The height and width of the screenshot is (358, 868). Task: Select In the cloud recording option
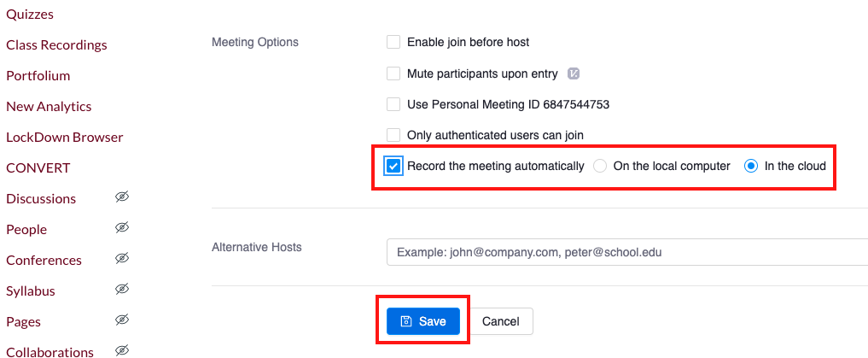(x=751, y=166)
